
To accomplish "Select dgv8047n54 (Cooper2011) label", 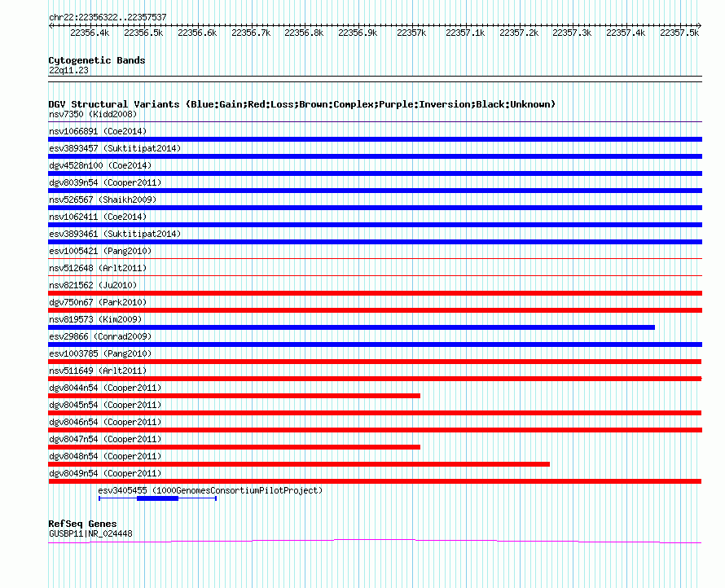I will click(105, 439).
